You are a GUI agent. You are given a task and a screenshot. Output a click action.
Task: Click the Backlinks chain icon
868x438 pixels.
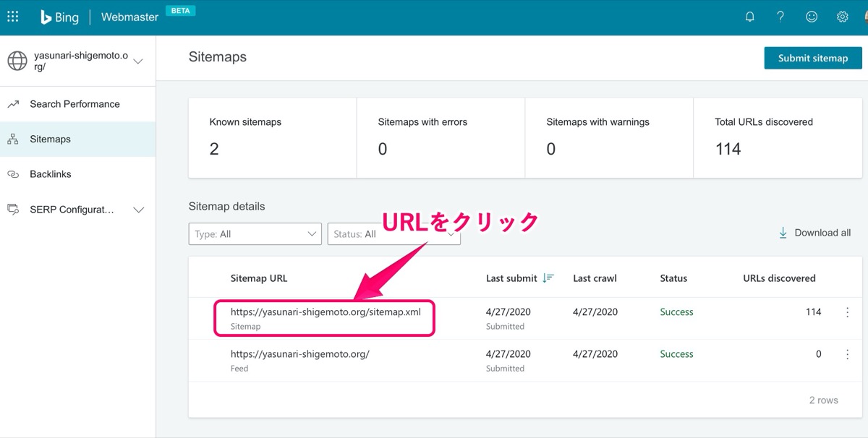pos(13,174)
